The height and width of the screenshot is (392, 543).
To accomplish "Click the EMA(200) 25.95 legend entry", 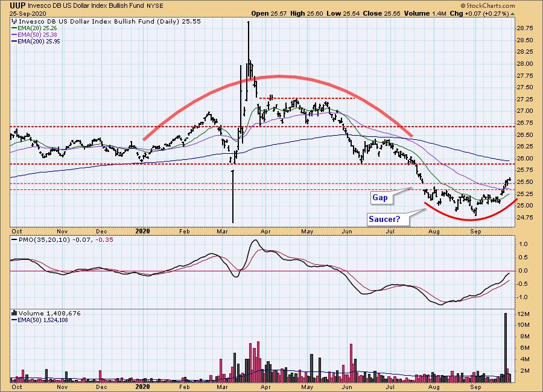I will pyautogui.click(x=36, y=41).
